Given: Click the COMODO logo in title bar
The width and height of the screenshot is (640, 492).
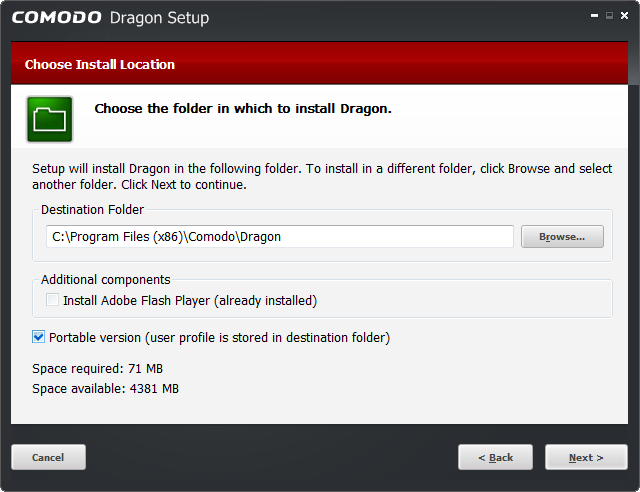Looking at the screenshot, I should 57,18.
